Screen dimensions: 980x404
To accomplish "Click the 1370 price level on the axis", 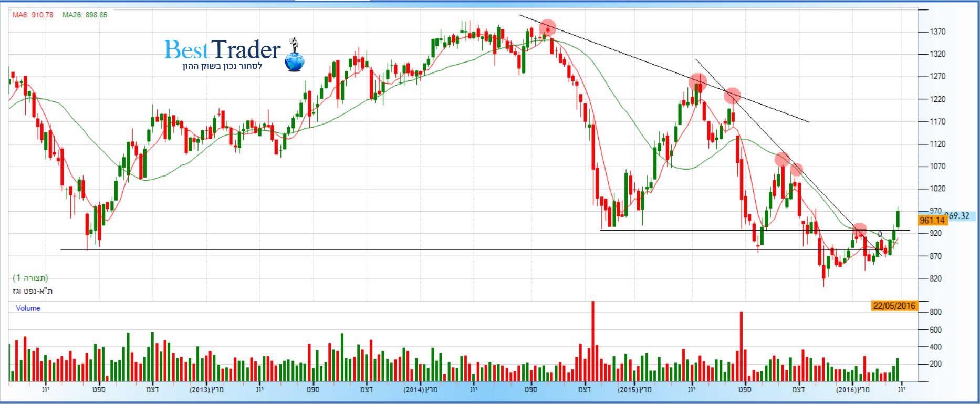I will coord(937,32).
